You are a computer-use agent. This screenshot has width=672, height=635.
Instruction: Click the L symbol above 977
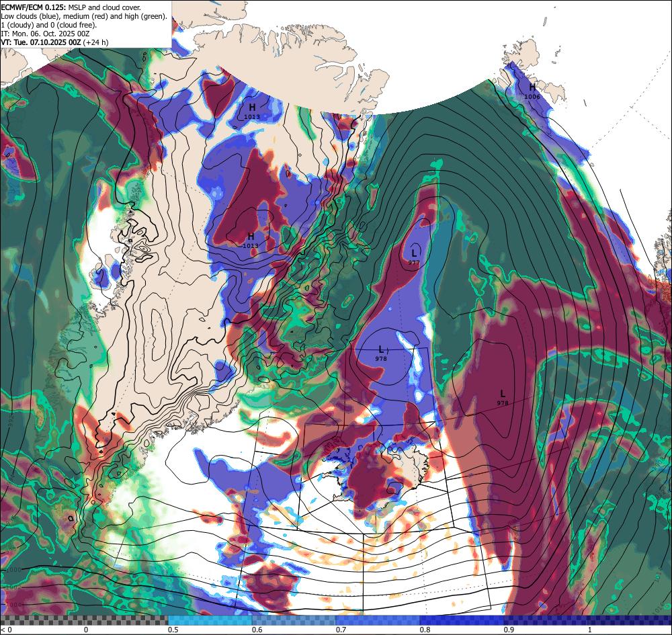(414, 253)
